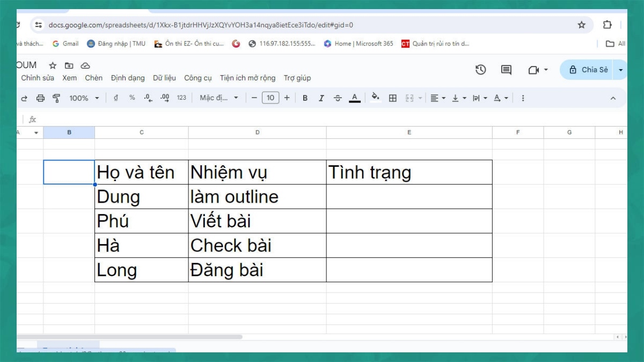This screenshot has height=362, width=644.
Task: Open the comments panel icon
Action: tap(505, 70)
